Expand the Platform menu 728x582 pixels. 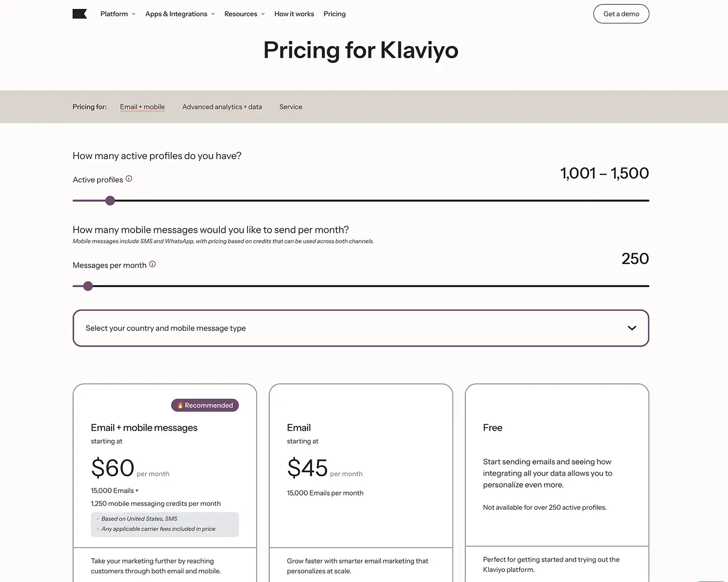coord(118,14)
